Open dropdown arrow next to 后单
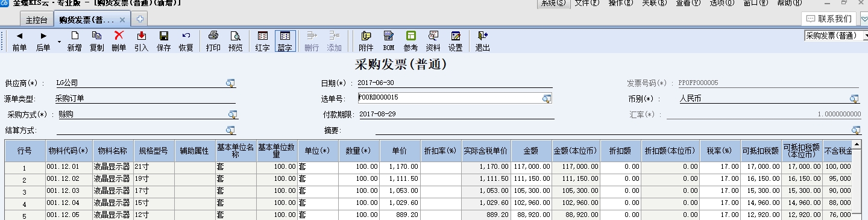 (x=59, y=42)
